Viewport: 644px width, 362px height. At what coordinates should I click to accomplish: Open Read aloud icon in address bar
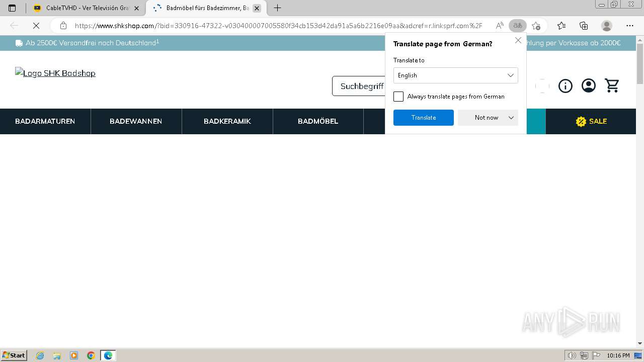(x=500, y=26)
